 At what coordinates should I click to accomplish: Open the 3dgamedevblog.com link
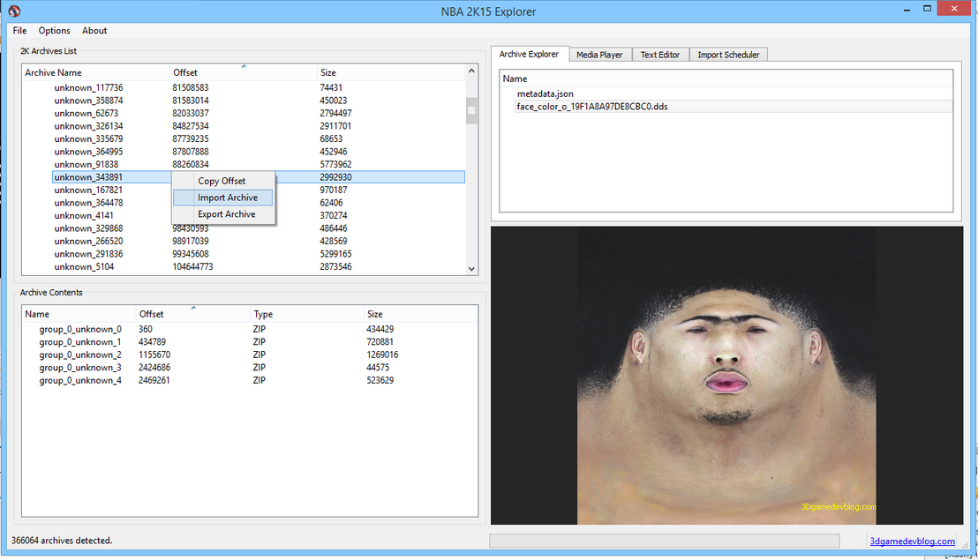click(x=912, y=541)
